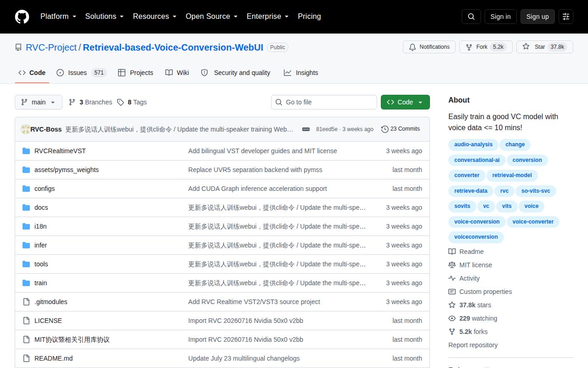Select the voice-converter topic tag
The height and width of the screenshot is (368, 588).
click(x=533, y=222)
